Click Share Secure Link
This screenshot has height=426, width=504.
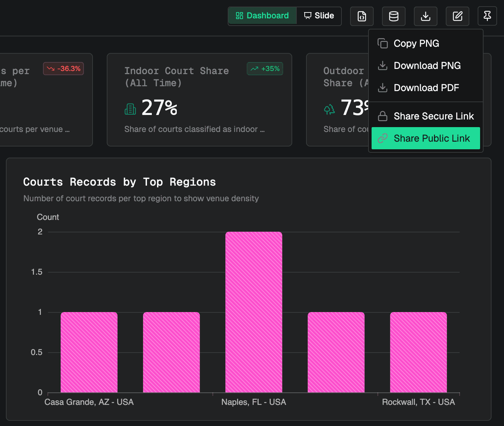434,116
